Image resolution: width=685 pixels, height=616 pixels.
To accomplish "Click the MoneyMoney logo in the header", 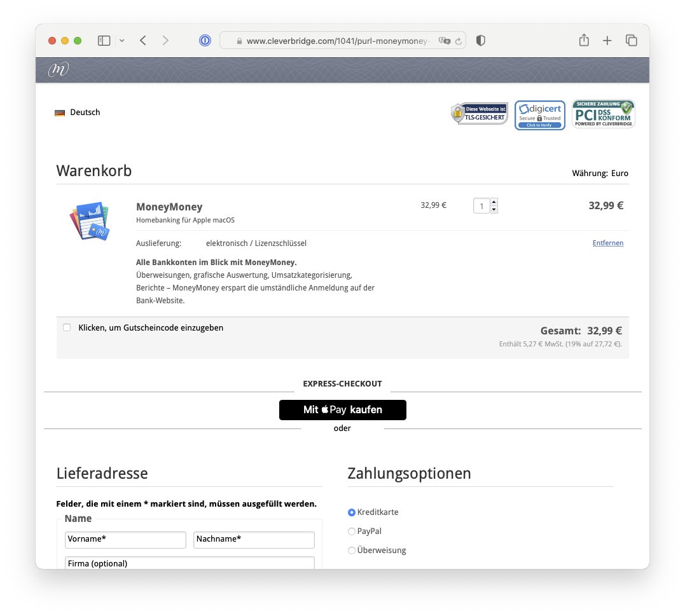I will pos(59,69).
